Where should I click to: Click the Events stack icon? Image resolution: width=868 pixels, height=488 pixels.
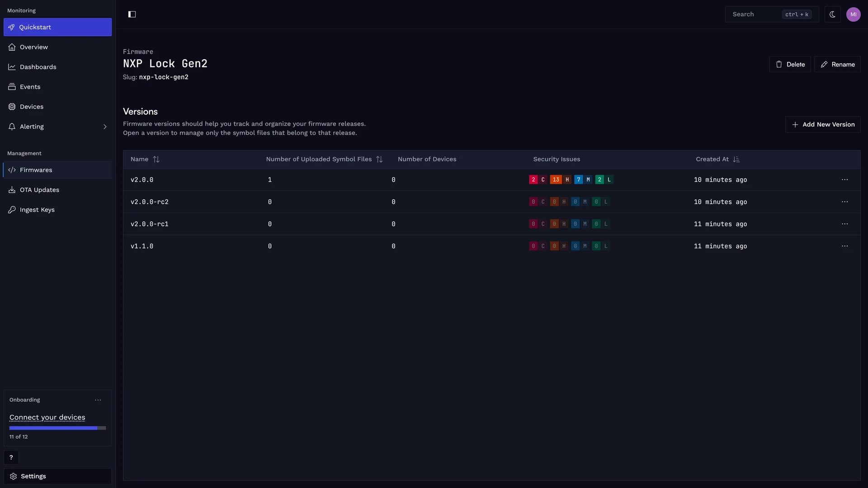[12, 87]
